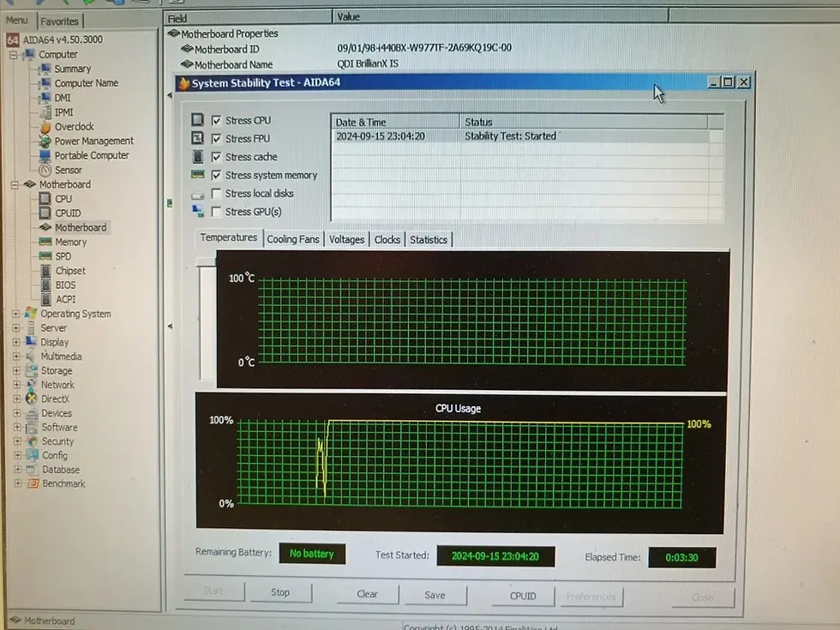Stop the stability test
Screen dimensions: 840x630
(280, 592)
